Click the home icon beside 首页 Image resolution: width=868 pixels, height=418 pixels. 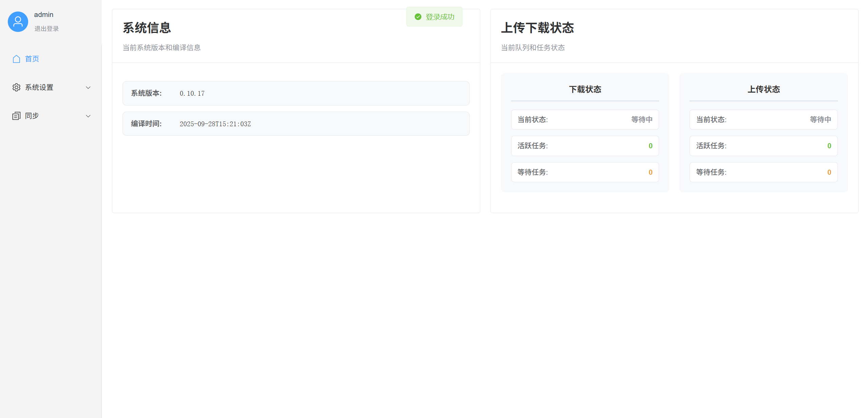coord(16,59)
